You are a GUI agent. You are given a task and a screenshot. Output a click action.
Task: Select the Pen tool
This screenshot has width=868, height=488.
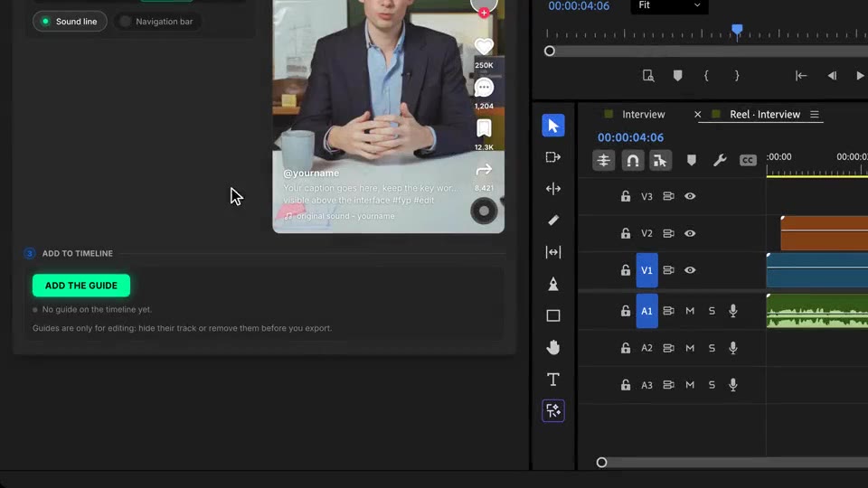click(553, 284)
